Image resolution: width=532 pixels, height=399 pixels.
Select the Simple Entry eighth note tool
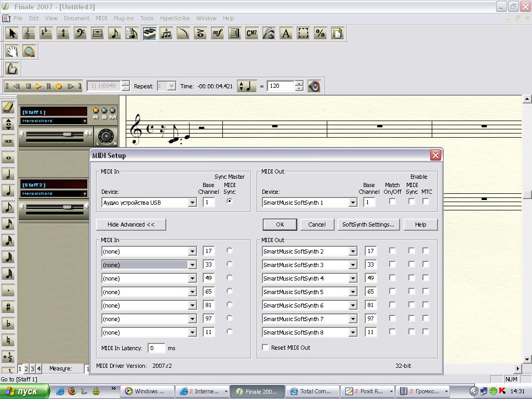[x=115, y=33]
